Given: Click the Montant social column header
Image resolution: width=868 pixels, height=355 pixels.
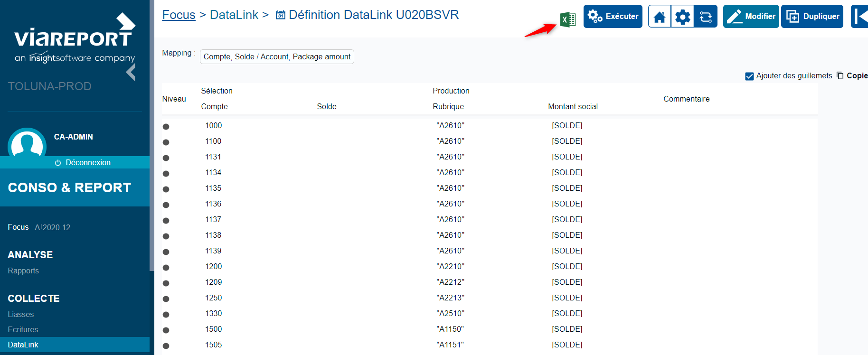Looking at the screenshot, I should point(573,106).
